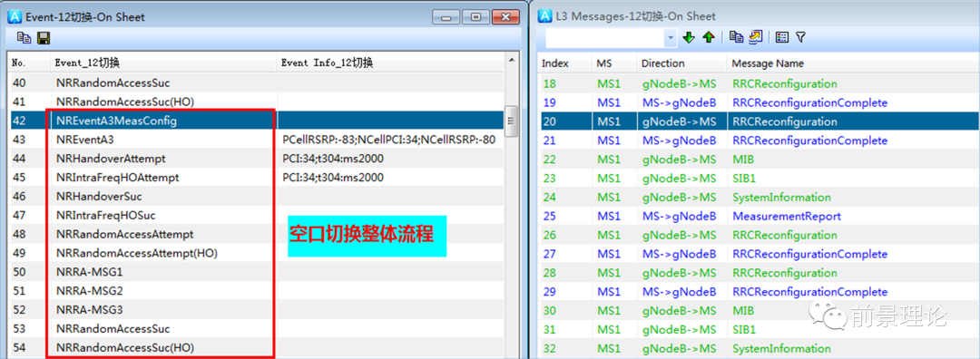The image size is (980, 359).
Task: Select message 30 MIB
Action: click(759, 310)
